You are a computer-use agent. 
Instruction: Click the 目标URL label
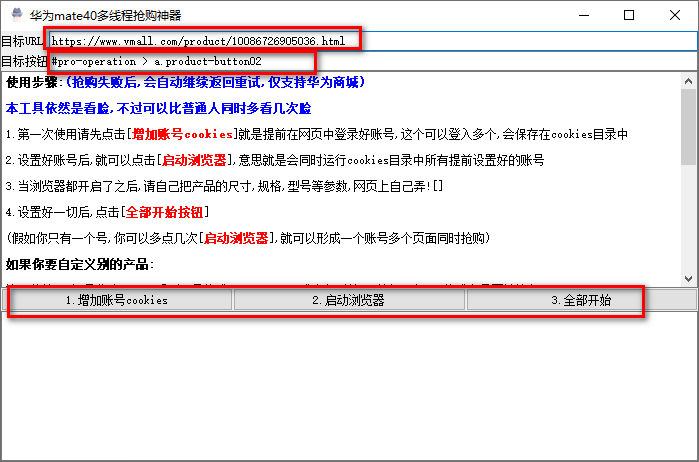(21, 41)
